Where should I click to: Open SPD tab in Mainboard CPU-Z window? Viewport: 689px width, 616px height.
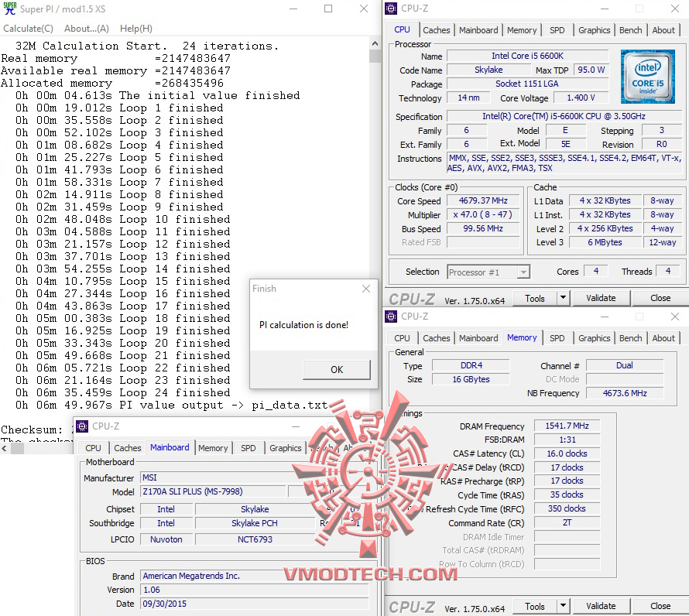249,448
